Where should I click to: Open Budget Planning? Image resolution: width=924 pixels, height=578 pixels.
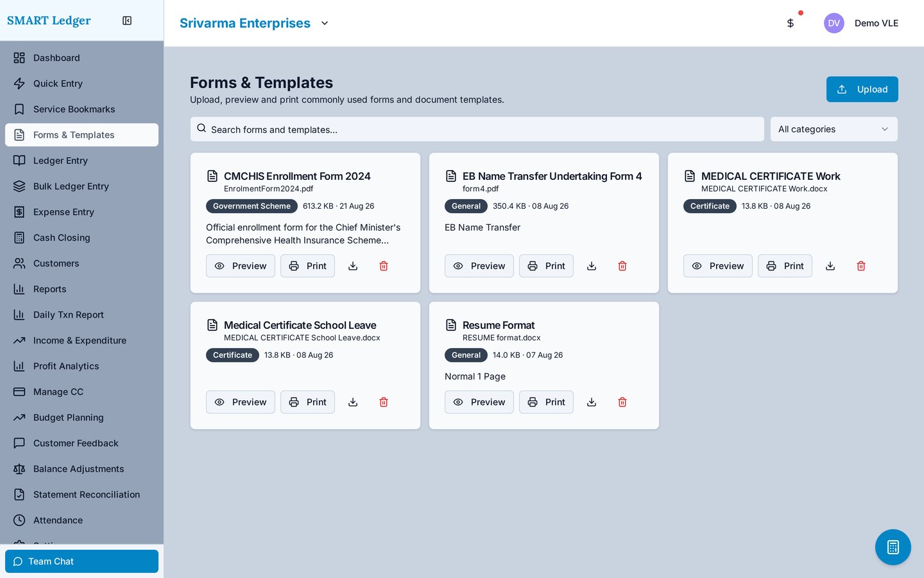pos(81,417)
